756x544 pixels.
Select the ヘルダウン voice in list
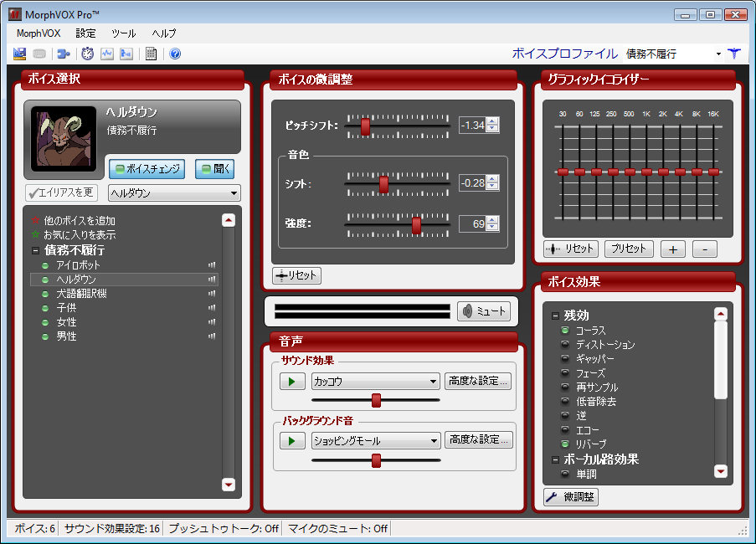point(76,280)
